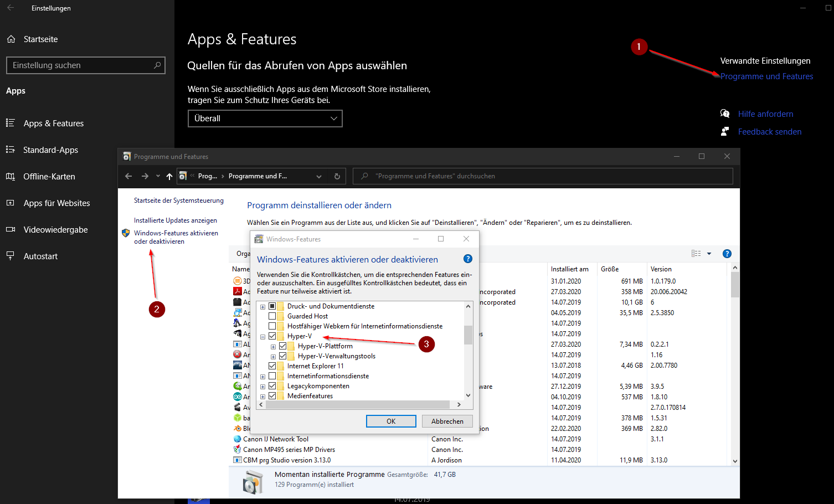This screenshot has width=834, height=504.
Task: Click the refresh button beside address bar
Action: pos(337,176)
